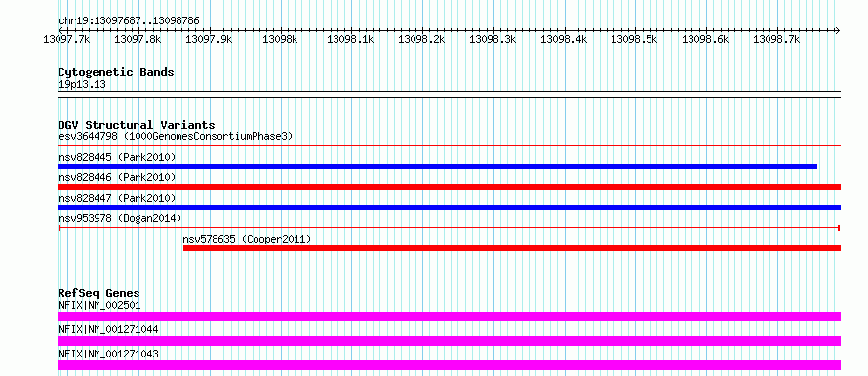The image size is (868, 376).
Task: Open the nsv828447 (Park2010) label
Action: (117, 198)
